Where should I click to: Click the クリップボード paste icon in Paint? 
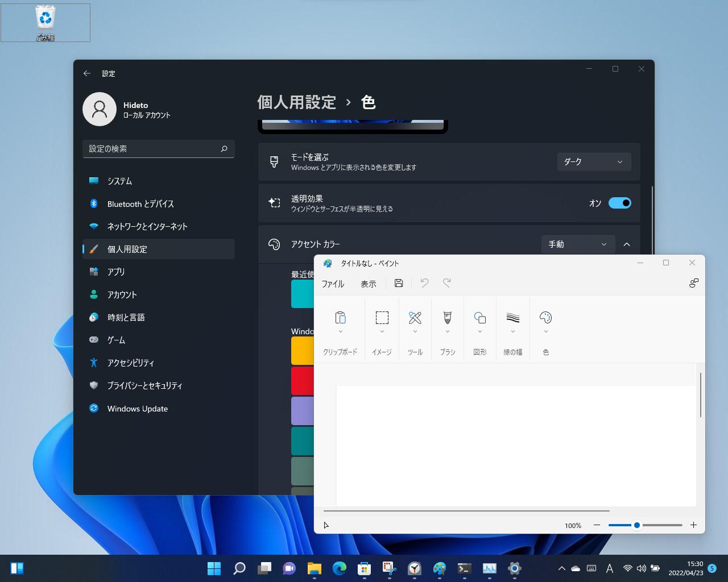[340, 318]
